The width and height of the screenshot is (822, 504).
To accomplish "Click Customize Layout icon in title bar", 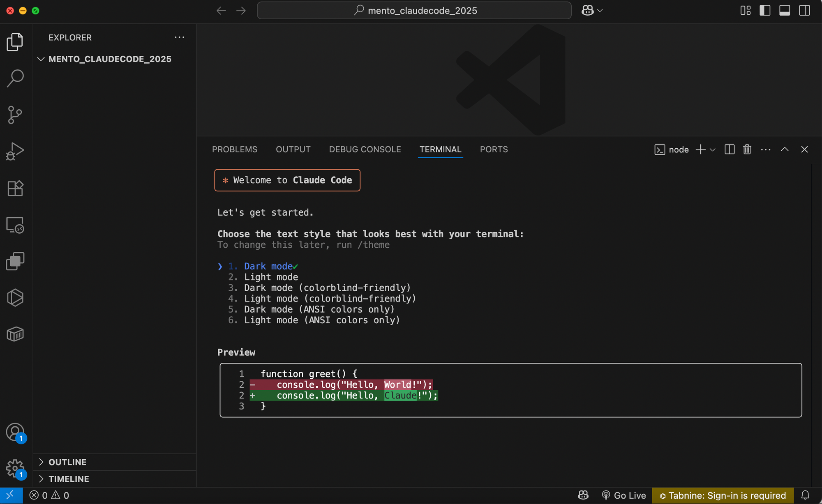I will click(x=746, y=11).
